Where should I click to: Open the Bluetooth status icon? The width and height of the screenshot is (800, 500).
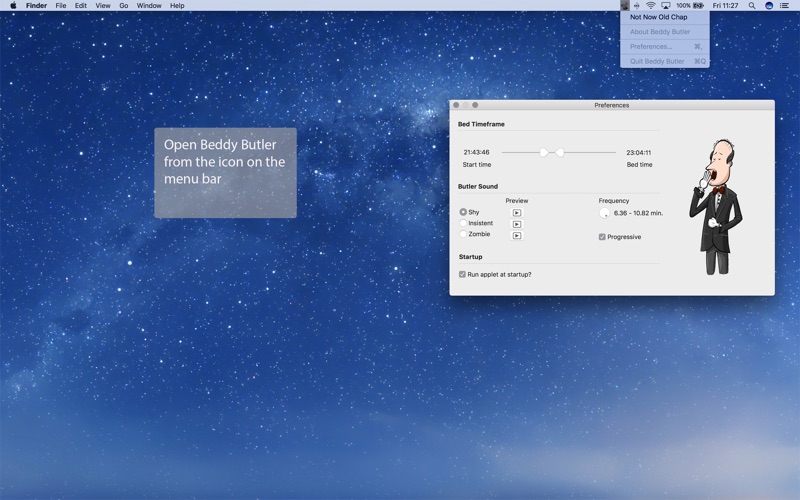pyautogui.click(x=637, y=6)
